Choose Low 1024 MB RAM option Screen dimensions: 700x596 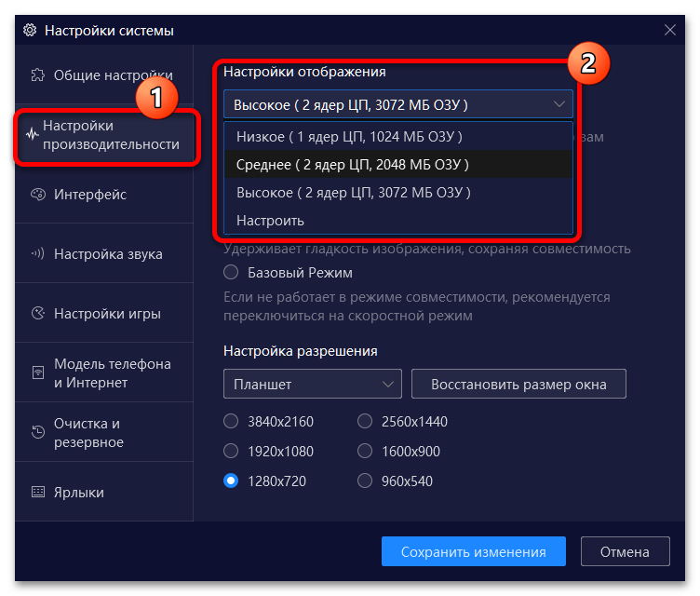coord(349,137)
